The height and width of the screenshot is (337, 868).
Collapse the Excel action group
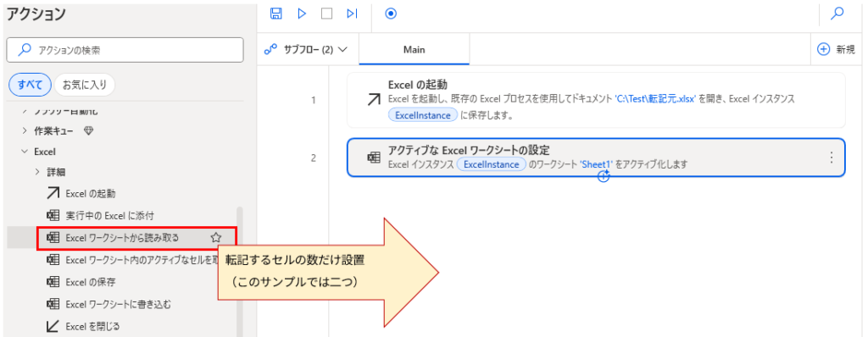point(25,151)
